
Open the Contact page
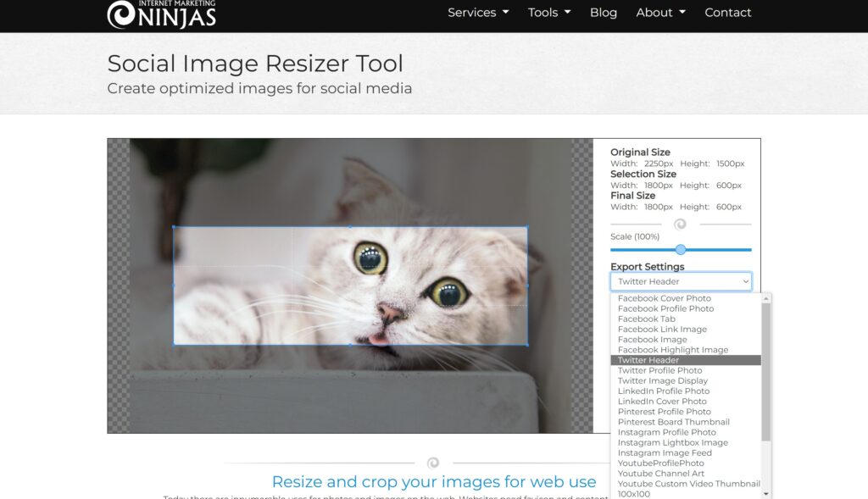(x=727, y=12)
